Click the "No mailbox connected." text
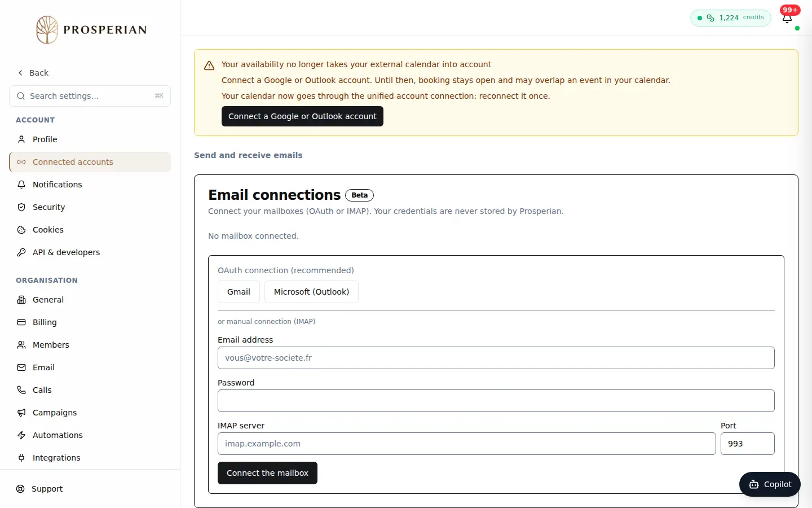The height and width of the screenshot is (508, 812). coord(253,236)
